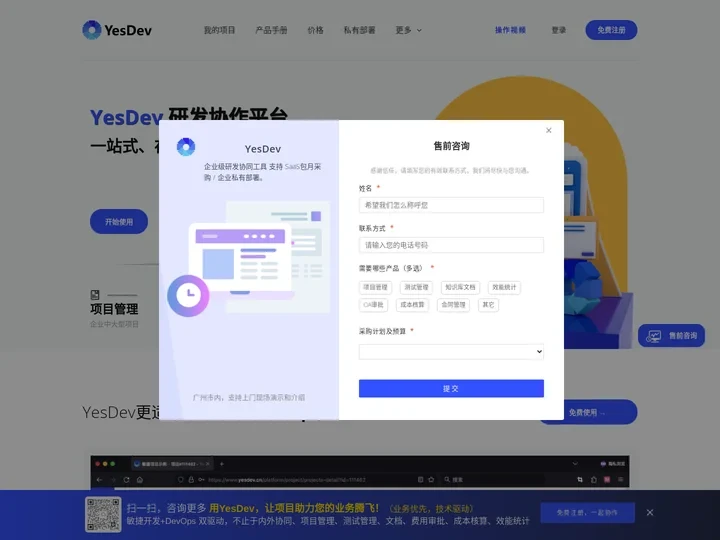This screenshot has height=540, width=720.
Task: Open the 采购计划及预算 dropdown
Action: [x=451, y=352]
